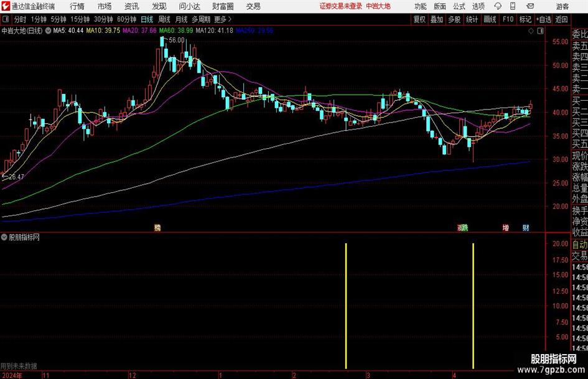Image resolution: width=588 pixels, height=379 pixels.
Task: Open the 市场 menu
Action: pyautogui.click(x=105, y=6)
